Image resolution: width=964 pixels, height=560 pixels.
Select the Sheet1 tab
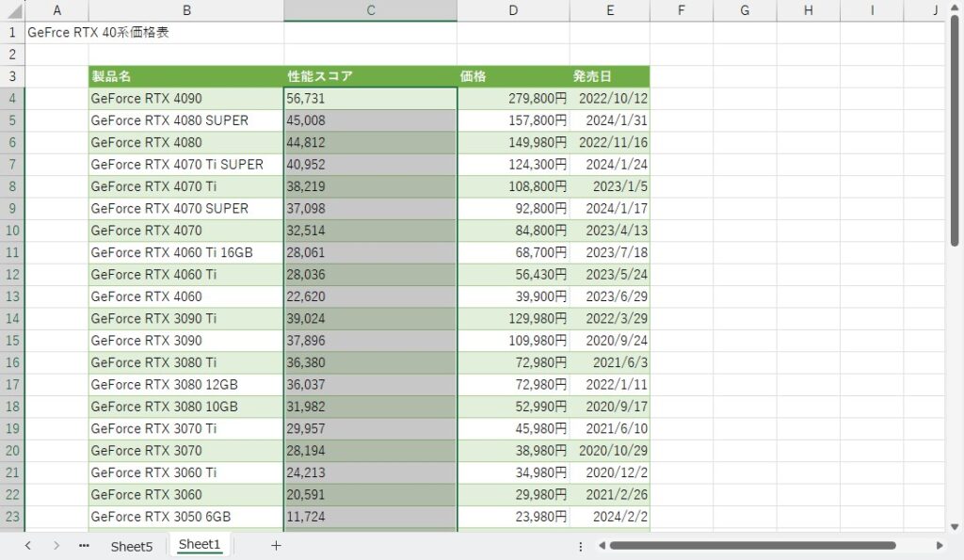pos(200,545)
